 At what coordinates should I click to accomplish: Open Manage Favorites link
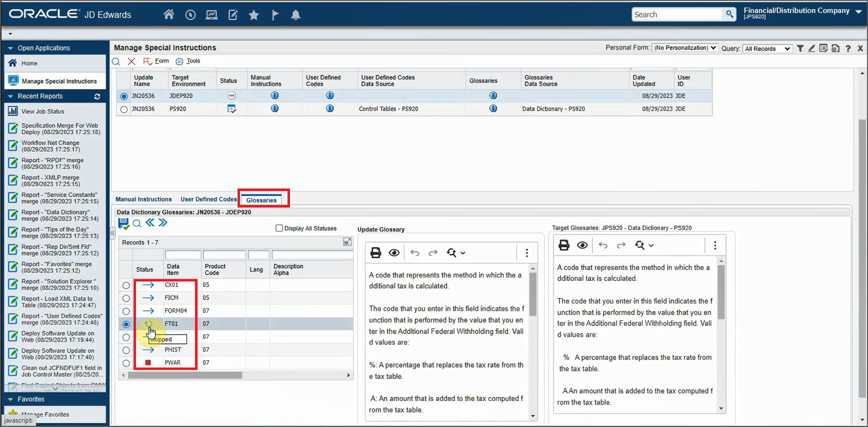(45, 414)
